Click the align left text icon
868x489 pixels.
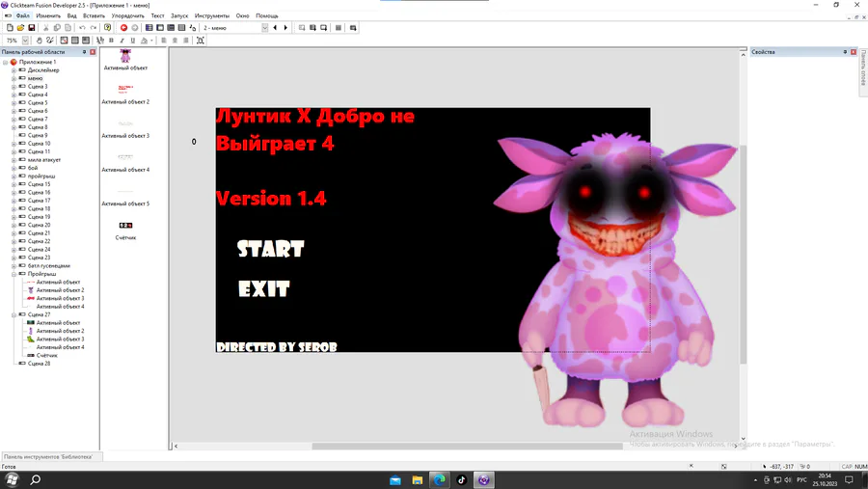(164, 41)
